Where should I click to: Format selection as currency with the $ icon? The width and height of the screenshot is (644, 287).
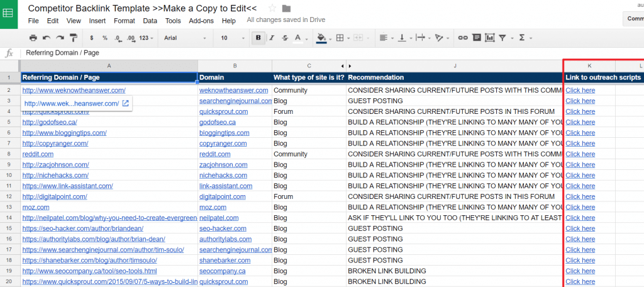point(92,38)
